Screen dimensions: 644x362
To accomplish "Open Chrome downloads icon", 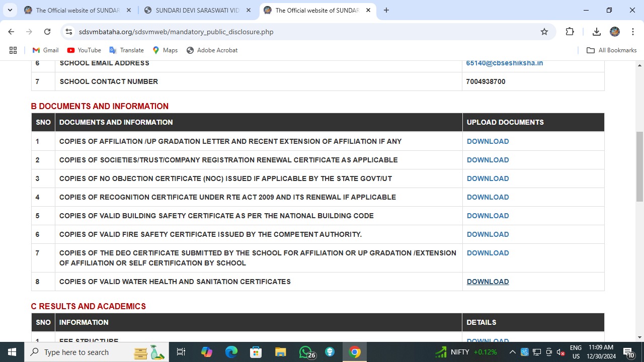I will coord(596,32).
